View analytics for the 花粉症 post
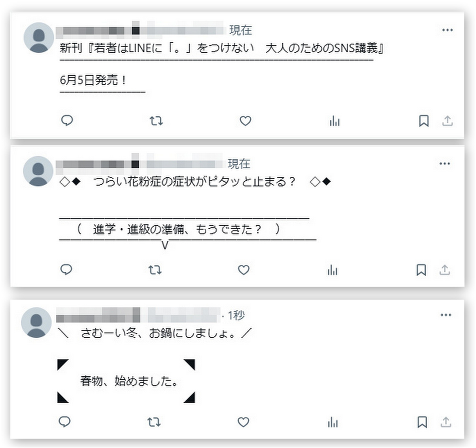This screenshot has height=448, width=476. [333, 270]
